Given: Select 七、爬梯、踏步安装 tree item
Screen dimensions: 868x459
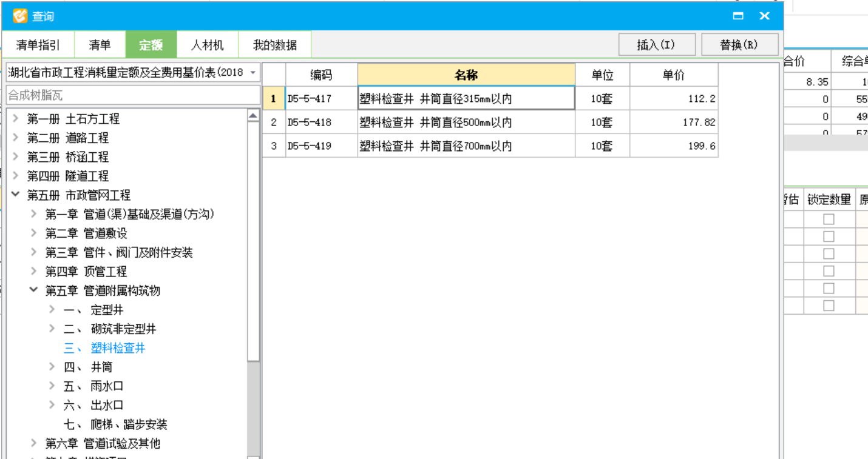Looking at the screenshot, I should pos(115,424).
